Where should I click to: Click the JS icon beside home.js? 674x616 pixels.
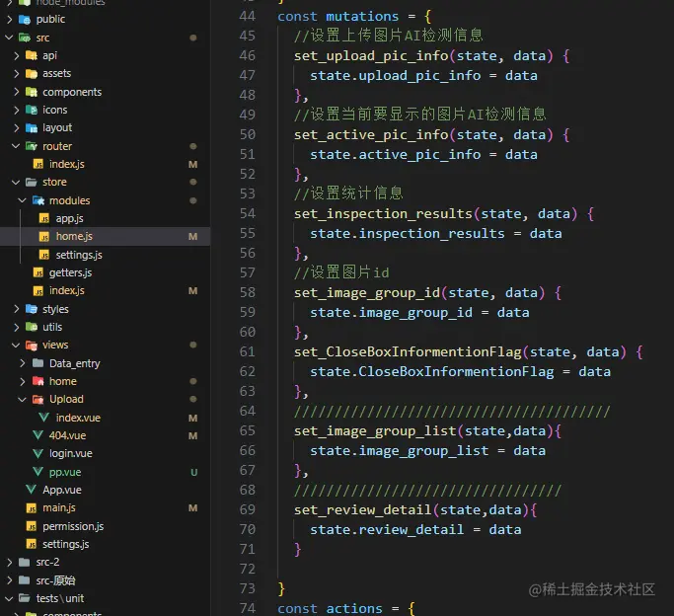point(44,236)
